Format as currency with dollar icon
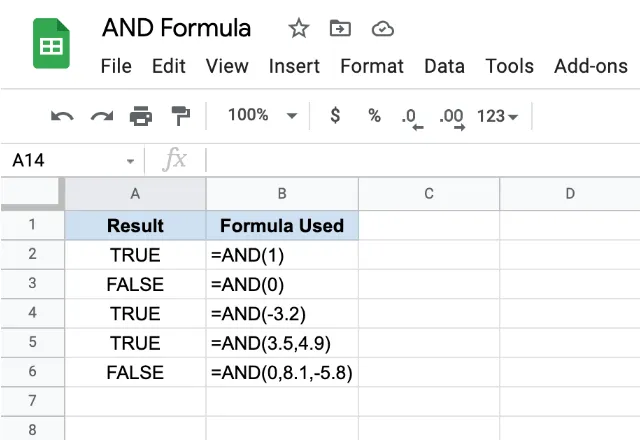Viewport: 640px width, 440px height. (x=335, y=116)
